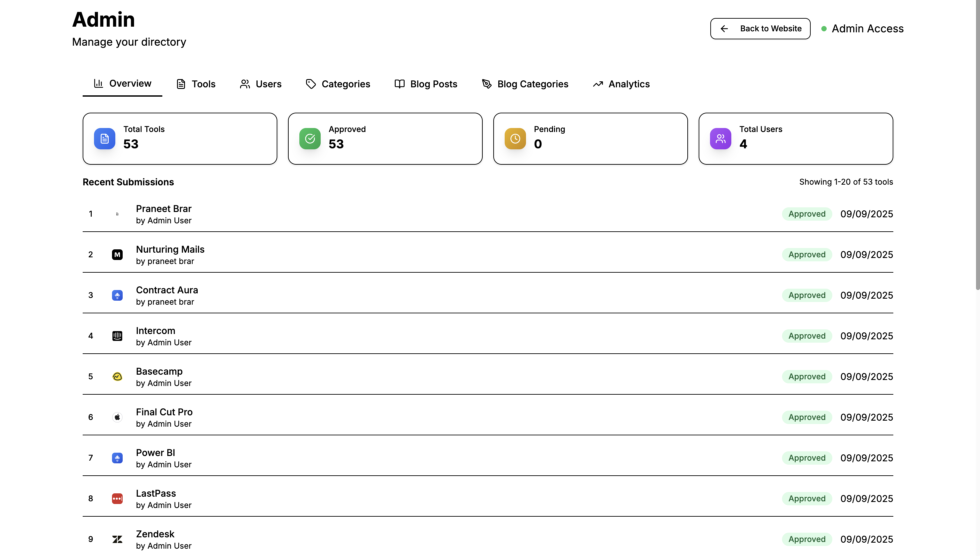Click the Back to Website button
Viewport: 980px width, 556px height.
point(760,29)
